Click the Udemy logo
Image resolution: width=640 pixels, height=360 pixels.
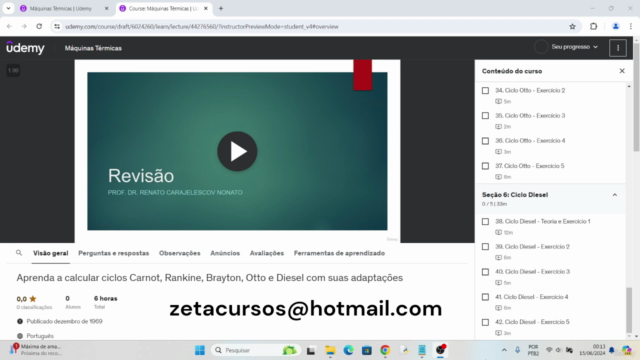pos(25,48)
